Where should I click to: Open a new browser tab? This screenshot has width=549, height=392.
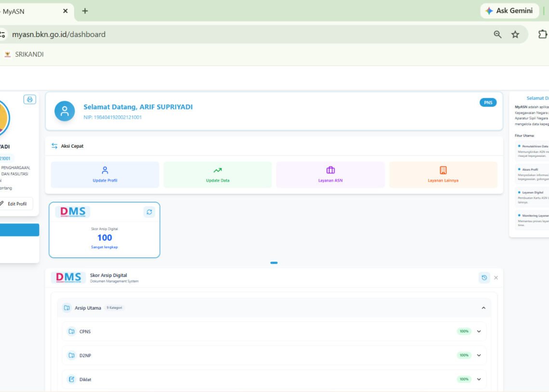85,11
